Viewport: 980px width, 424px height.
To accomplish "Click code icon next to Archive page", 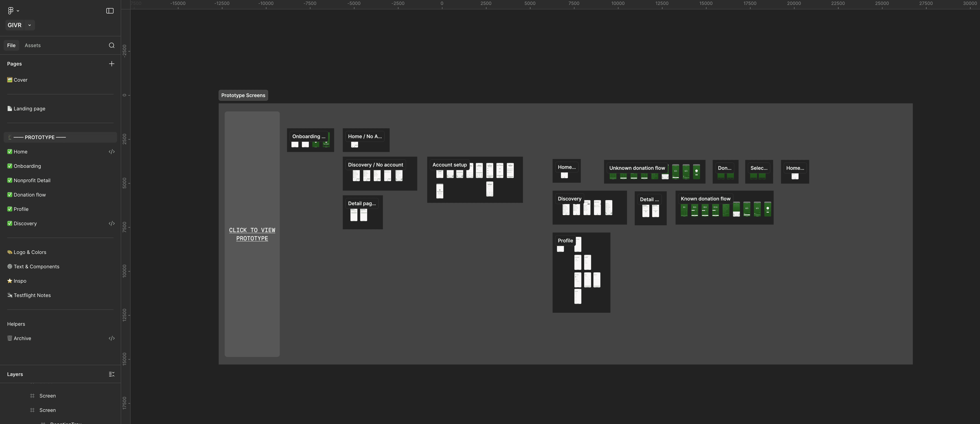I will coord(112,339).
